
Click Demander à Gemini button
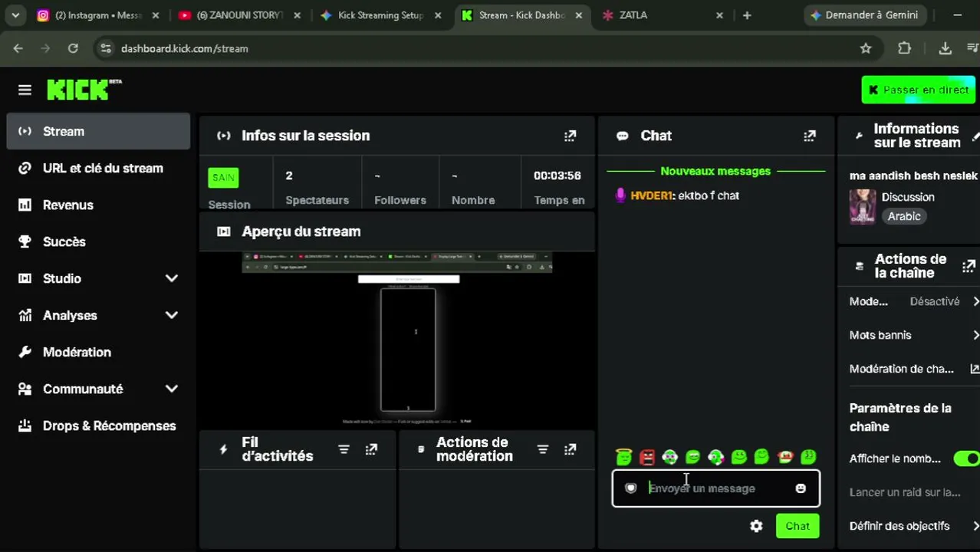tap(867, 15)
